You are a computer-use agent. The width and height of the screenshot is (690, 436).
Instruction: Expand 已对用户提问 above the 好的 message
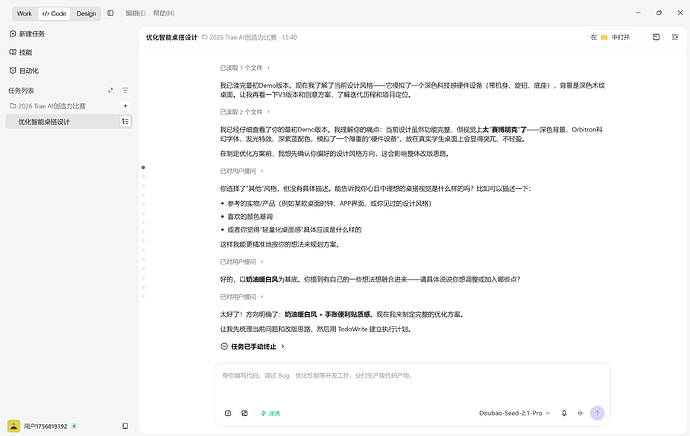point(242,262)
